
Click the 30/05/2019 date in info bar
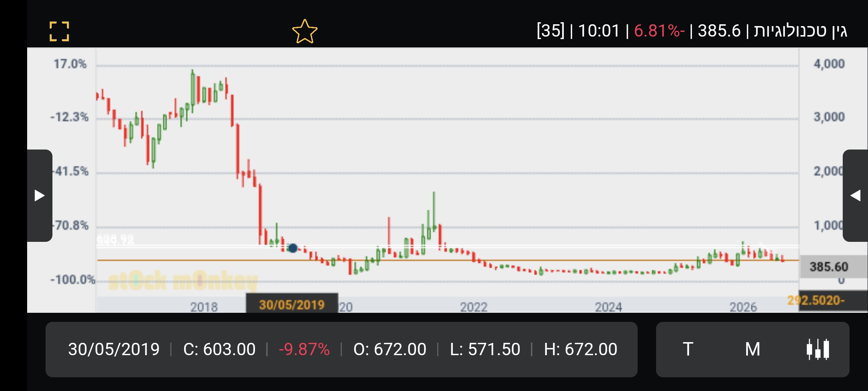[114, 349]
